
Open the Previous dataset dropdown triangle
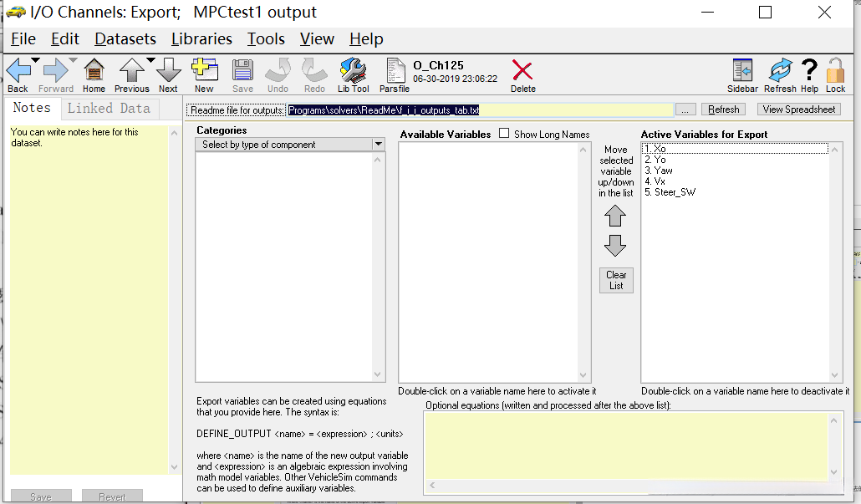coord(150,60)
